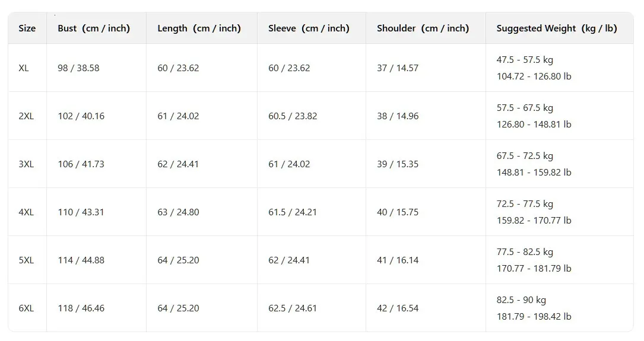Click the 6XL size label

tap(26, 308)
